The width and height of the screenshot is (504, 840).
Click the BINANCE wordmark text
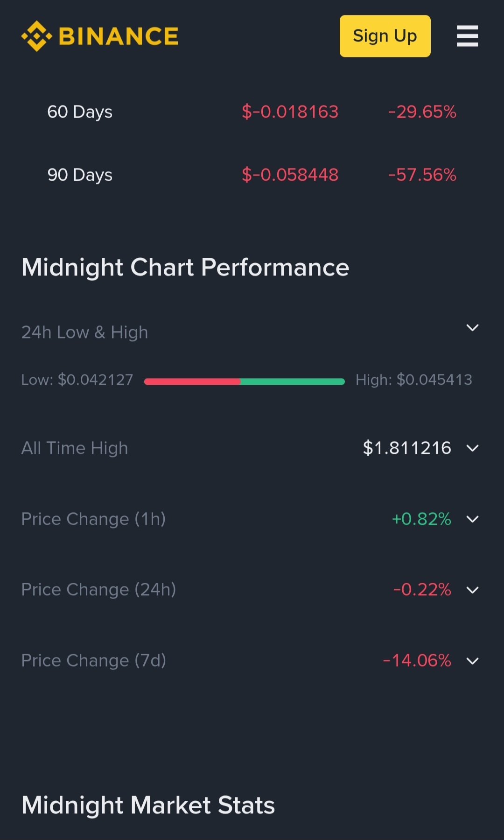click(x=119, y=36)
